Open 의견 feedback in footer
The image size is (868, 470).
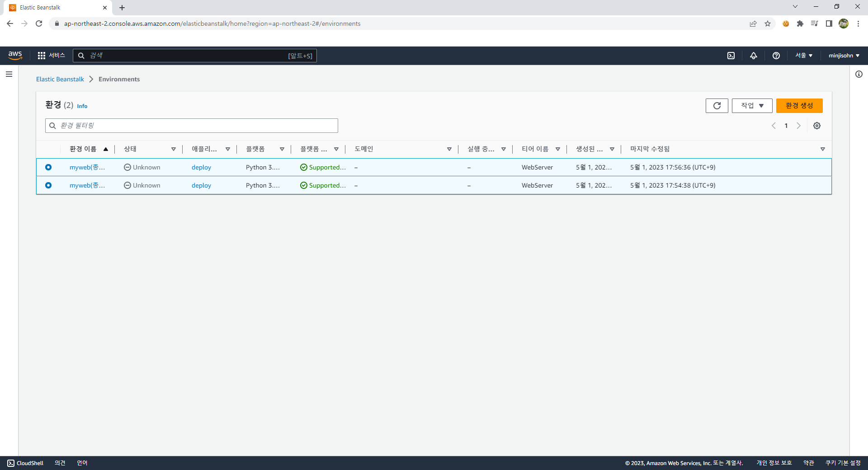point(60,463)
